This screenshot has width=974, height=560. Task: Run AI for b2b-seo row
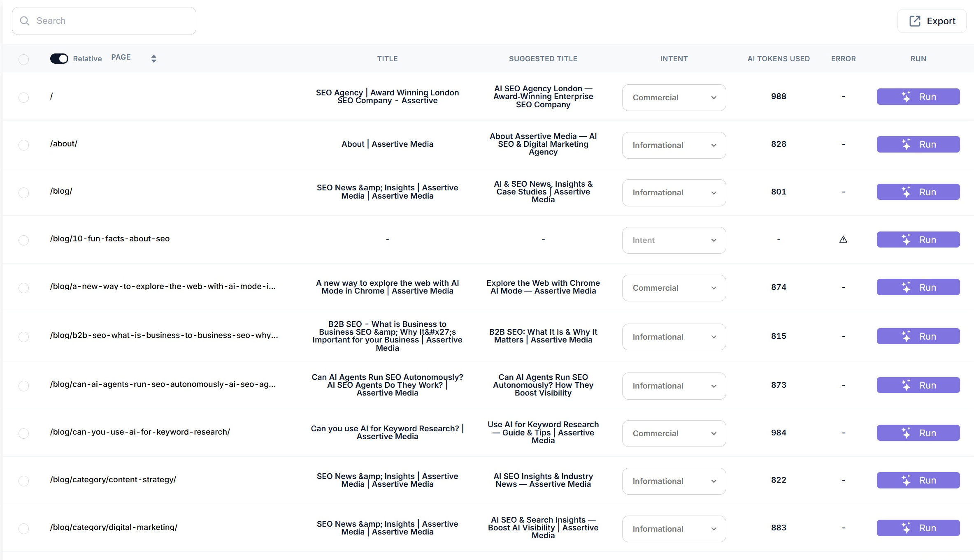(x=918, y=336)
